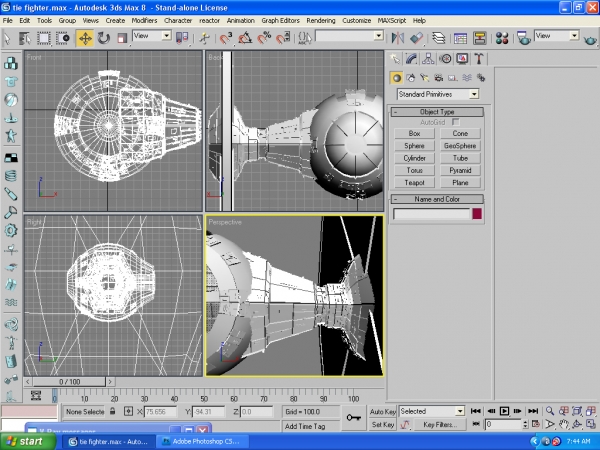Open Curve Editor icon in toolbar
The height and width of the screenshot is (450, 600).
[460, 38]
